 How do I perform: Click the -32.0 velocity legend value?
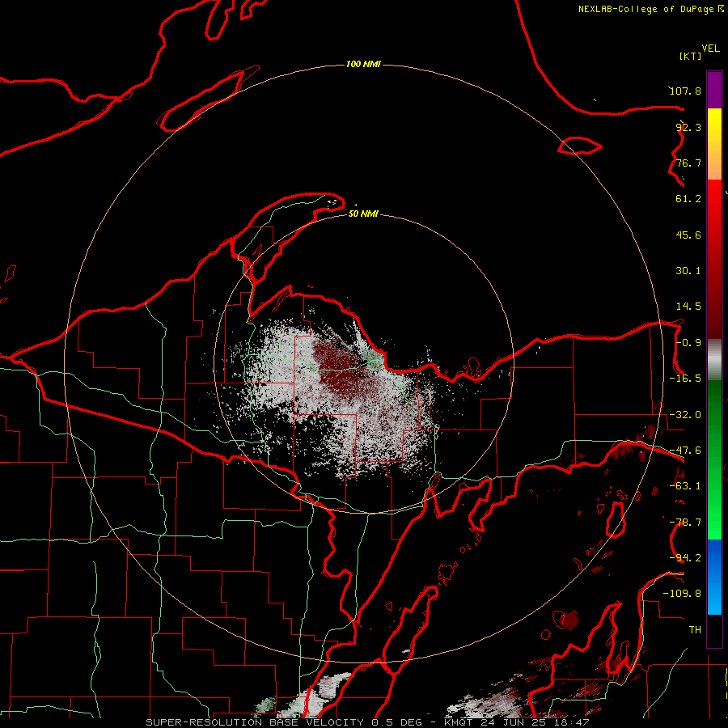[x=685, y=415]
